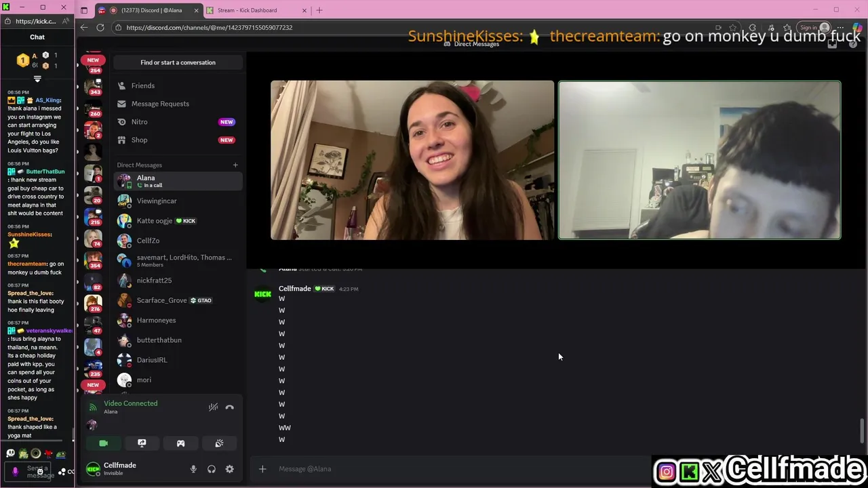Go back in the browser
The image size is (868, 488).
(84, 27)
